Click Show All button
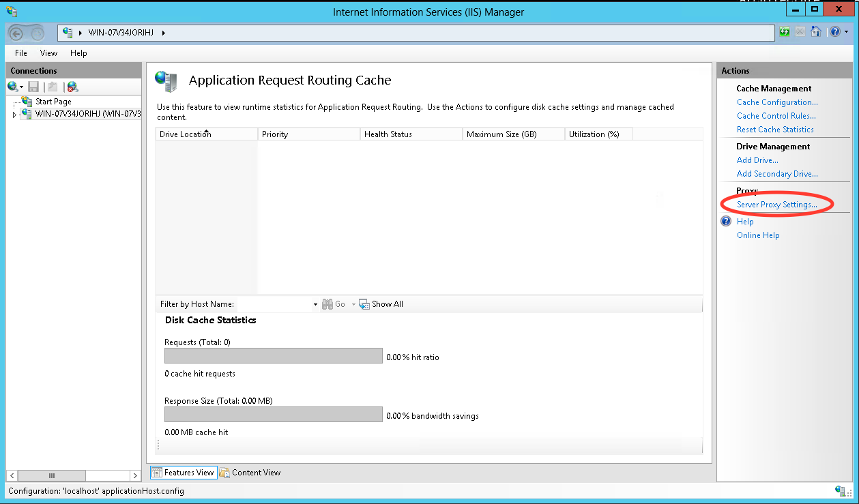 point(381,304)
